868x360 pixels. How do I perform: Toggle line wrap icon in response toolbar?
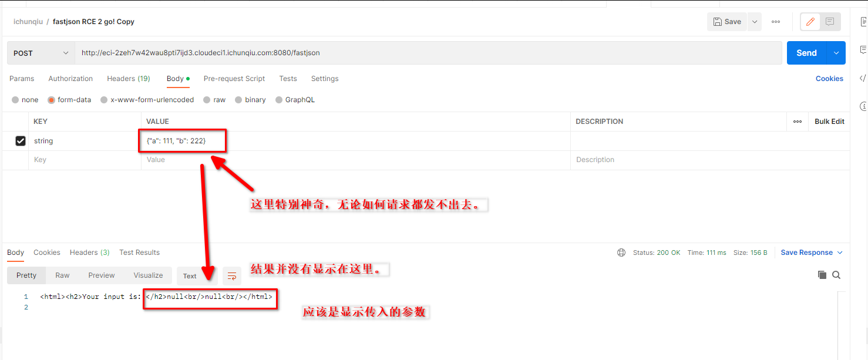(232, 275)
